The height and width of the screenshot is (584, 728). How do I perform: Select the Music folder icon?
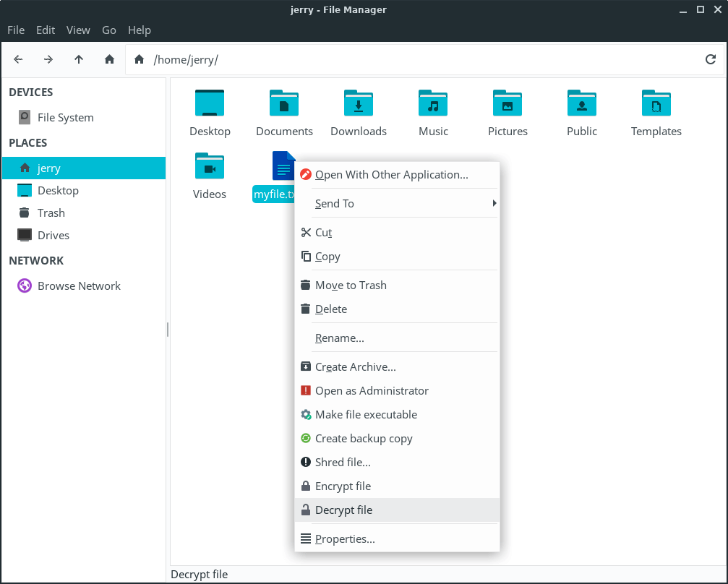(433, 104)
